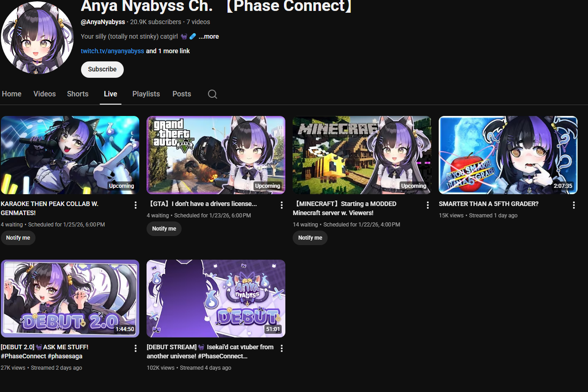Switch to the Posts tab
The width and height of the screenshot is (588, 392).
[182, 94]
